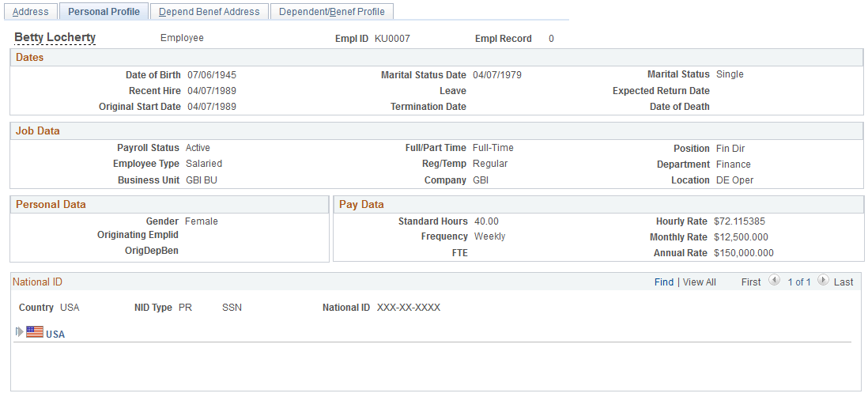Click the USA flag icon
The image size is (868, 397).
click(34, 332)
